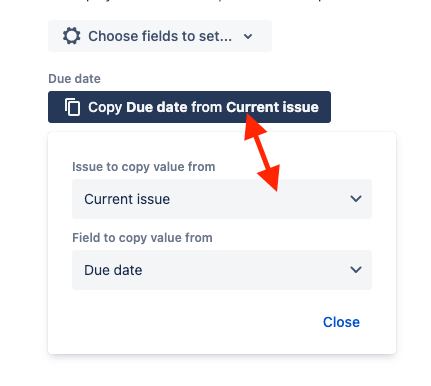Open the Due date field dropdown in popup

click(222, 270)
